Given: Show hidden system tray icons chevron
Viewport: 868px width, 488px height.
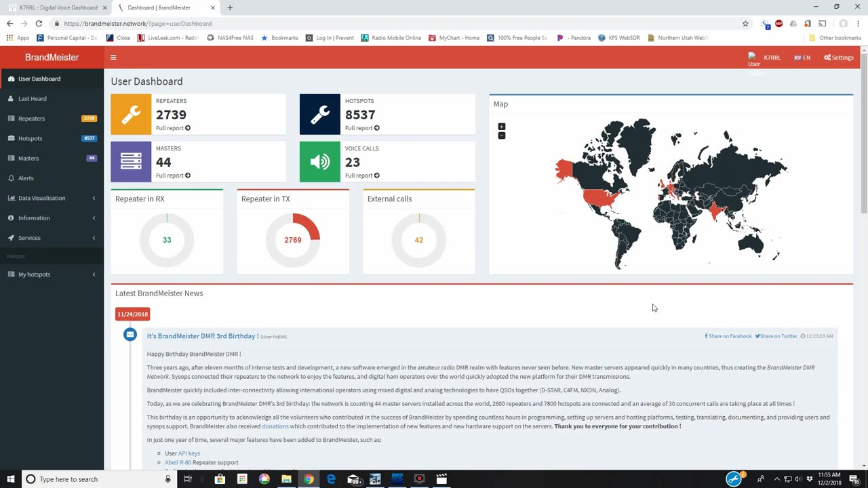Looking at the screenshot, I should pos(776,479).
